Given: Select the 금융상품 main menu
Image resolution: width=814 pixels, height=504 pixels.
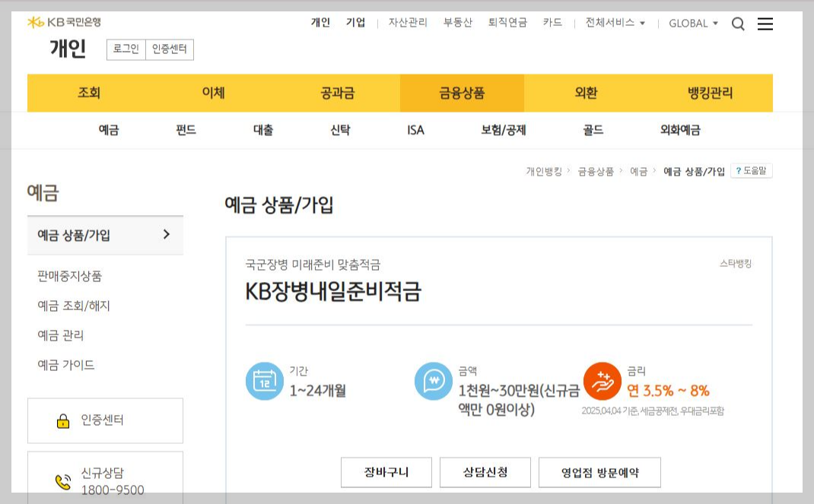Looking at the screenshot, I should (x=462, y=93).
